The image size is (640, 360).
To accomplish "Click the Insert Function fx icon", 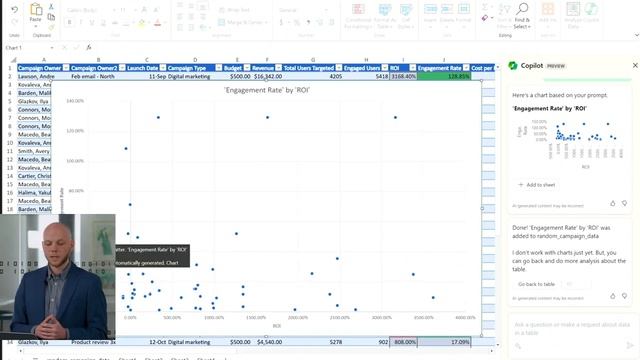I will tap(89, 48).
